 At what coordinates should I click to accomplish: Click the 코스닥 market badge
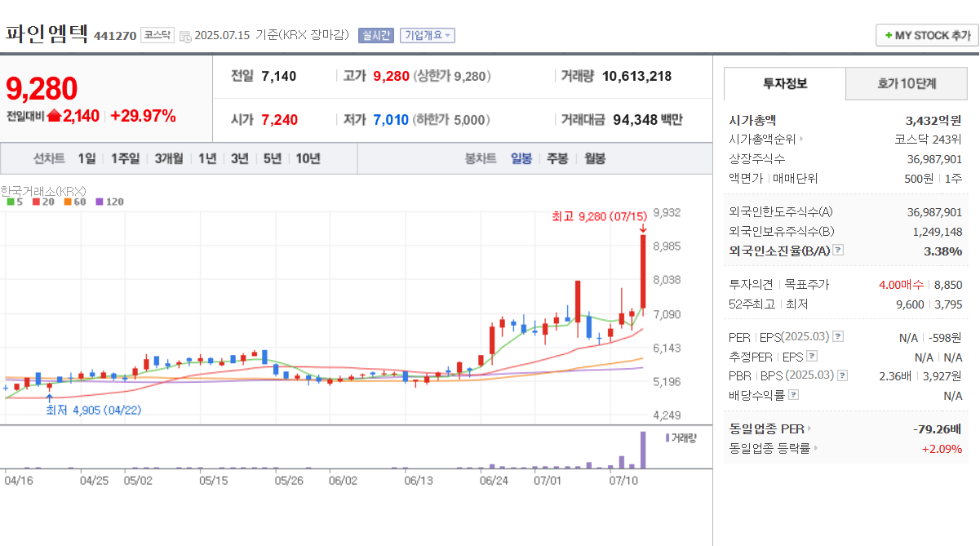(157, 35)
